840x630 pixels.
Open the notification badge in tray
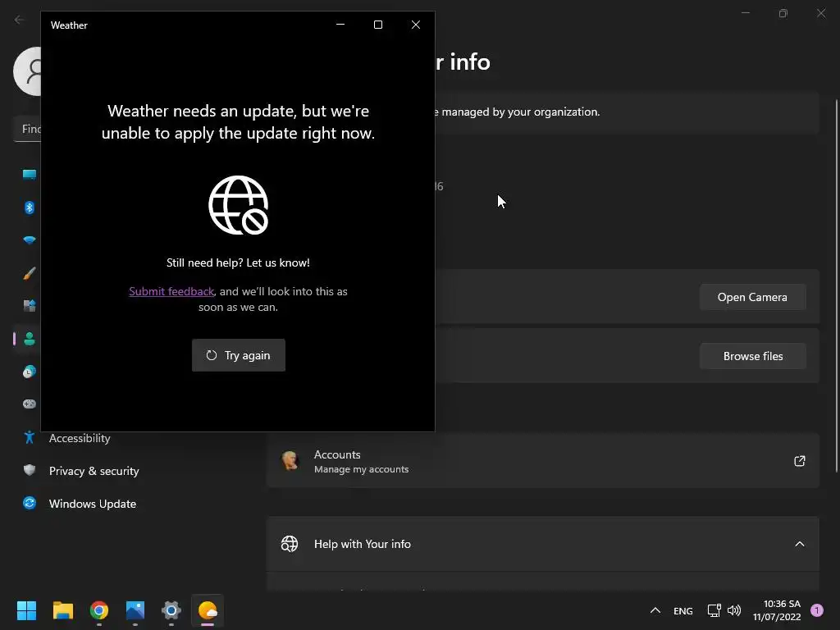(x=817, y=610)
